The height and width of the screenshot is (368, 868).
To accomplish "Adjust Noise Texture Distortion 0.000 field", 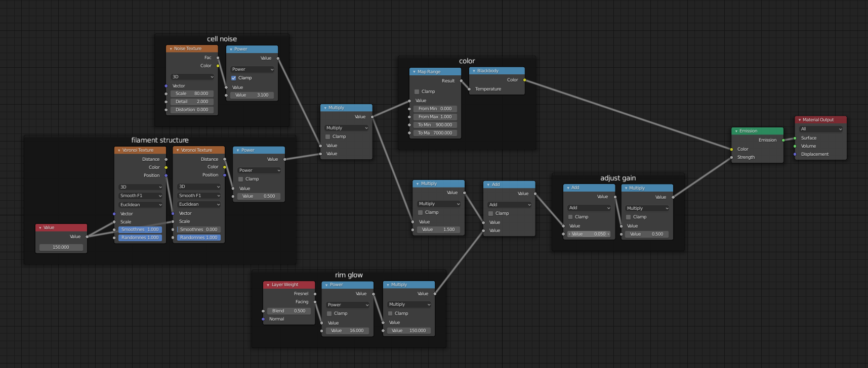I will click(192, 110).
